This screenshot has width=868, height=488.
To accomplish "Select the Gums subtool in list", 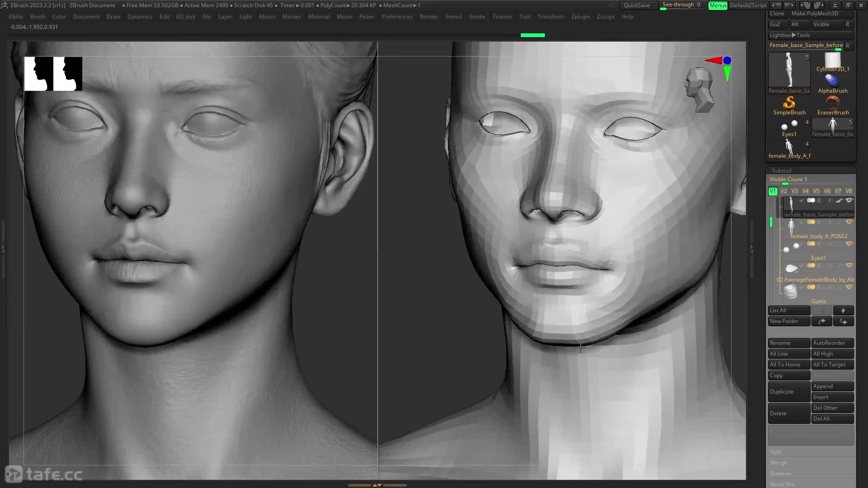I will pyautogui.click(x=818, y=301).
